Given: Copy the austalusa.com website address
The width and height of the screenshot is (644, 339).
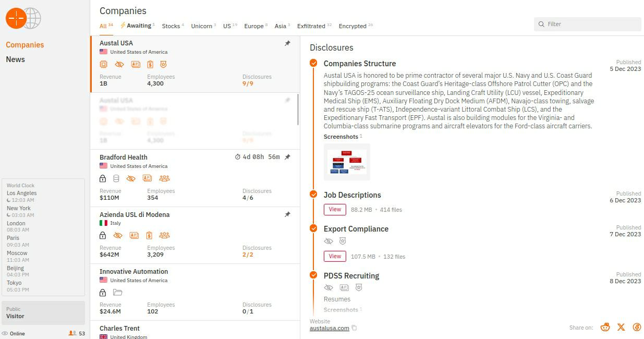Looking at the screenshot, I should click(354, 328).
